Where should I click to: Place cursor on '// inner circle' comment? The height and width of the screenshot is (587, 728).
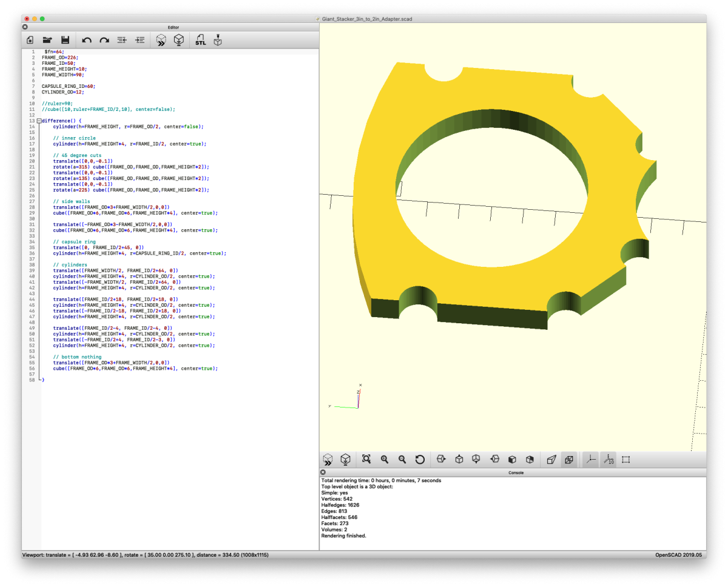(x=74, y=138)
